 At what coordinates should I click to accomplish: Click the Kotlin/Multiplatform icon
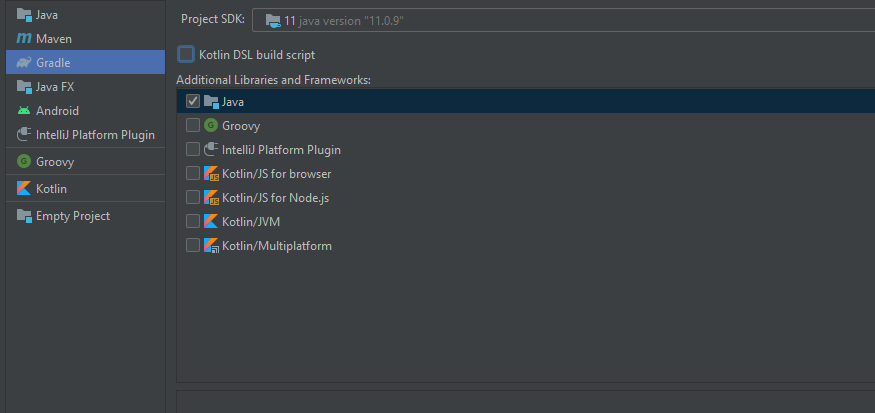click(211, 246)
